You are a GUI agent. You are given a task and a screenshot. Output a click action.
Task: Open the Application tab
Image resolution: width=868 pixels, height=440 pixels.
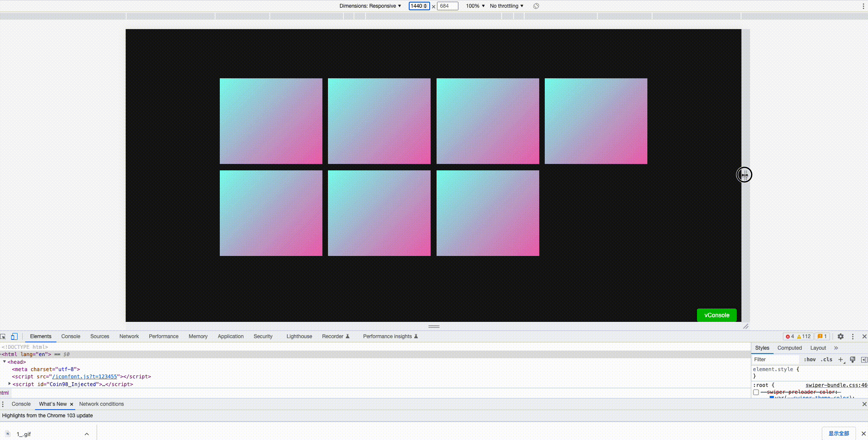(230, 336)
